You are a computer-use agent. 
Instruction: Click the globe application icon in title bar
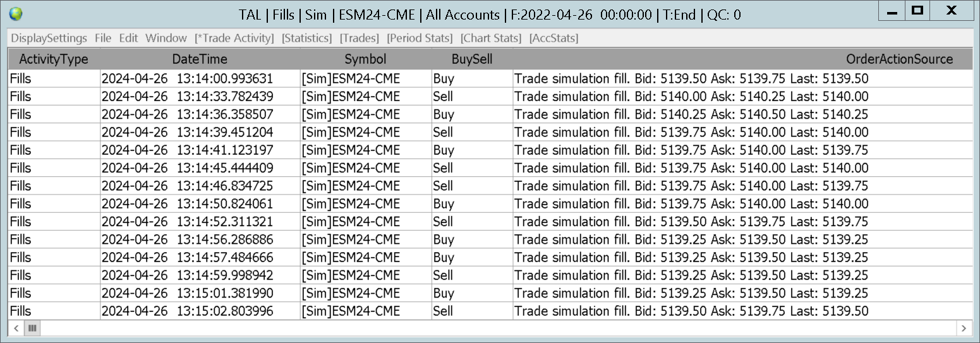[x=16, y=13]
